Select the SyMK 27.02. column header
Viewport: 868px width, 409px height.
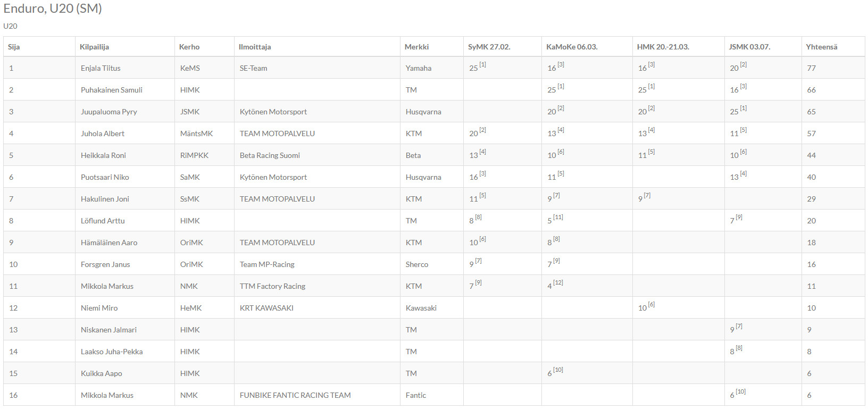pyautogui.click(x=489, y=47)
